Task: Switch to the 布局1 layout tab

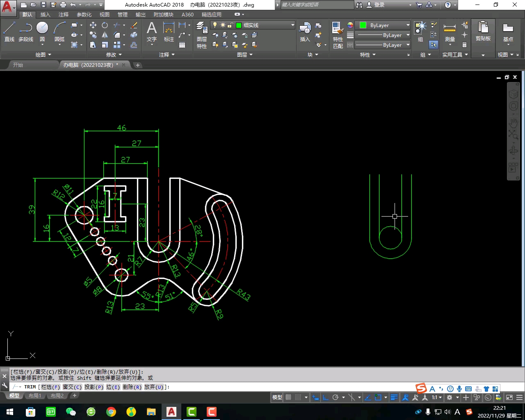Action: (x=35, y=396)
